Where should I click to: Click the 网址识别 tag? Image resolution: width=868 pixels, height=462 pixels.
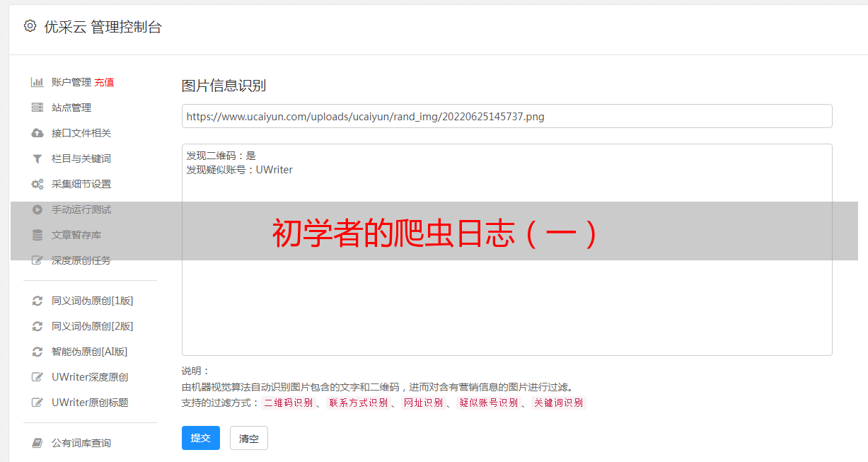424,403
